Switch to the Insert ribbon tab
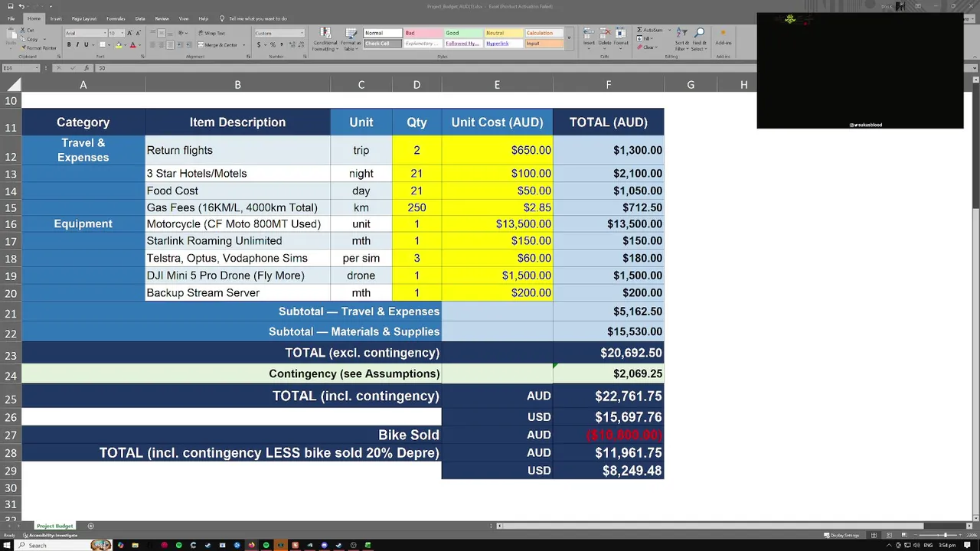Screen dimensions: 980x551 (x=56, y=18)
